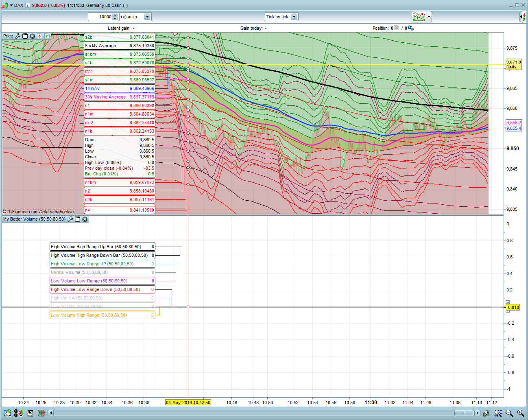Open Price panel wrench settings
The height and width of the screenshot is (420, 528).
(x=18, y=36)
